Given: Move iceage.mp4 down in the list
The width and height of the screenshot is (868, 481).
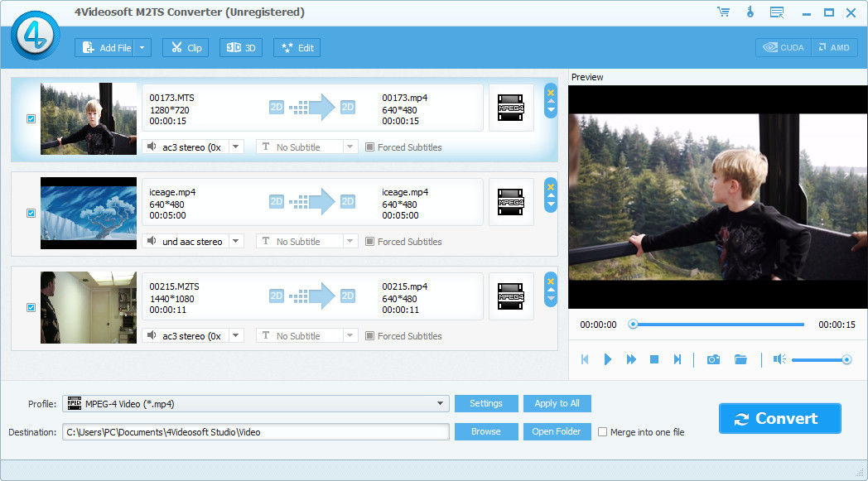Looking at the screenshot, I should coord(550,204).
